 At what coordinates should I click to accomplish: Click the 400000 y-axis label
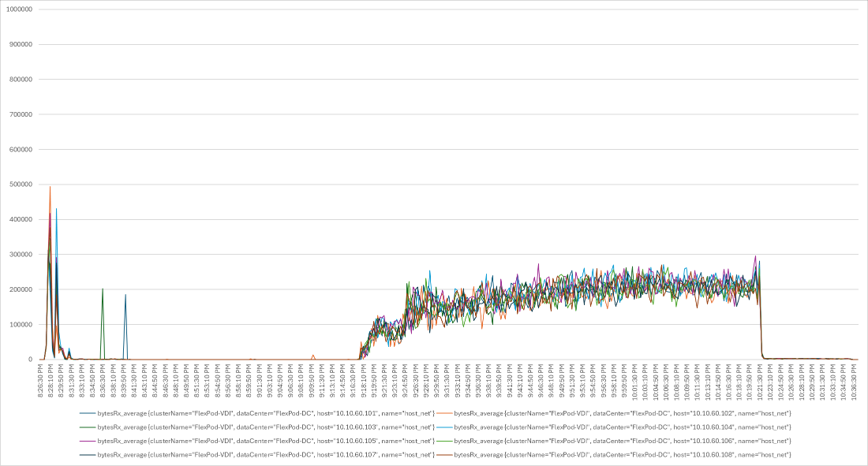click(x=21, y=220)
